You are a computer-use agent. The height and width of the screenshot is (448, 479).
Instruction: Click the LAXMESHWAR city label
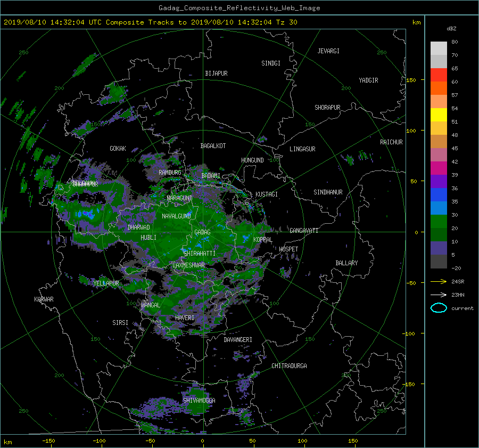(x=188, y=265)
